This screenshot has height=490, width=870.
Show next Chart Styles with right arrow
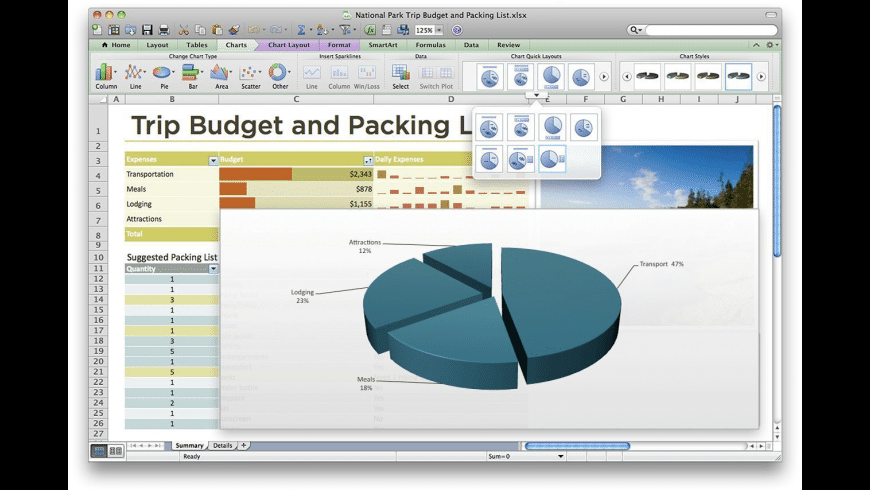pyautogui.click(x=761, y=77)
